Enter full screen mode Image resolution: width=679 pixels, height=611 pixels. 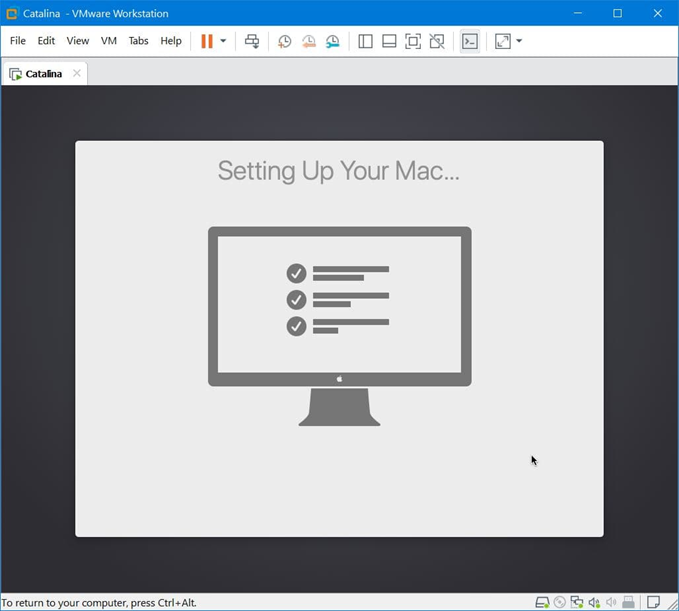413,41
